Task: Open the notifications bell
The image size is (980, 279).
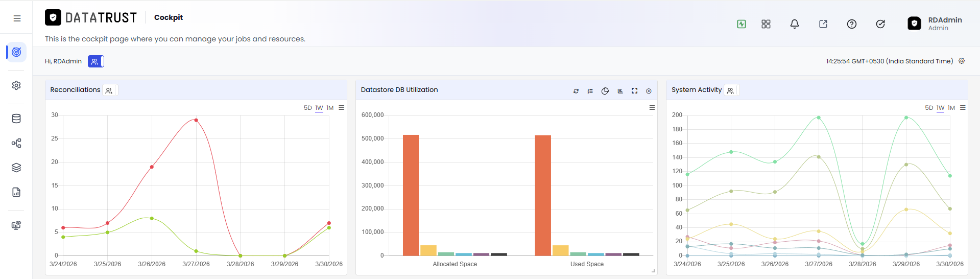Action: [x=795, y=24]
